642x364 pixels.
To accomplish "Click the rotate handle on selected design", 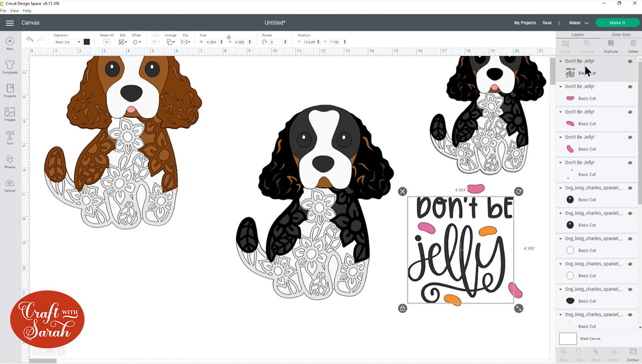I will (518, 191).
